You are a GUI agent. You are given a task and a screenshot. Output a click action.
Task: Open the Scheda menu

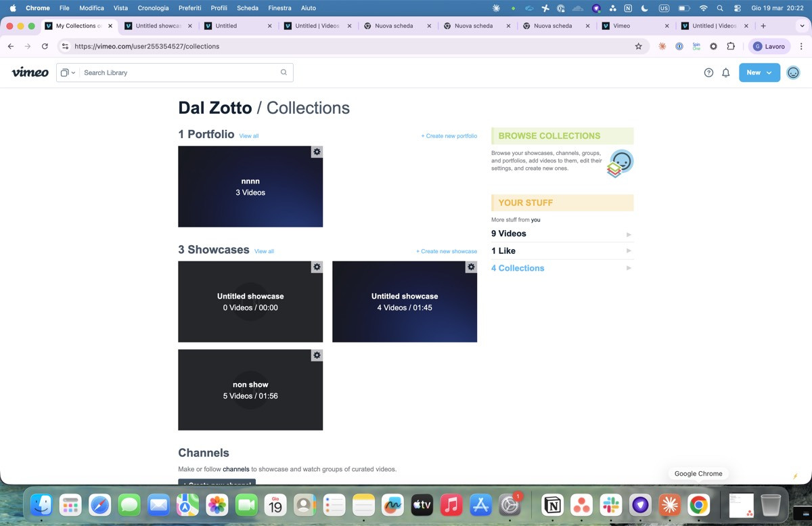(248, 8)
